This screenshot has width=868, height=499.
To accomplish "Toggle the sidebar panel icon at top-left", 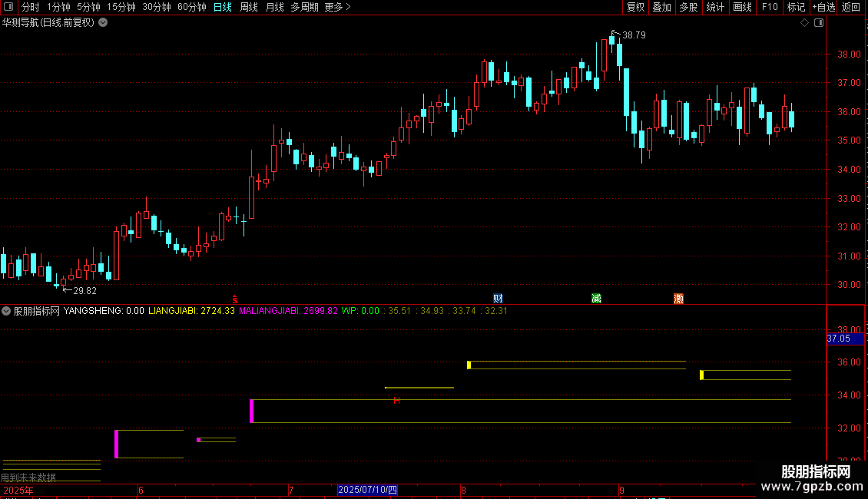I will [x=8, y=7].
